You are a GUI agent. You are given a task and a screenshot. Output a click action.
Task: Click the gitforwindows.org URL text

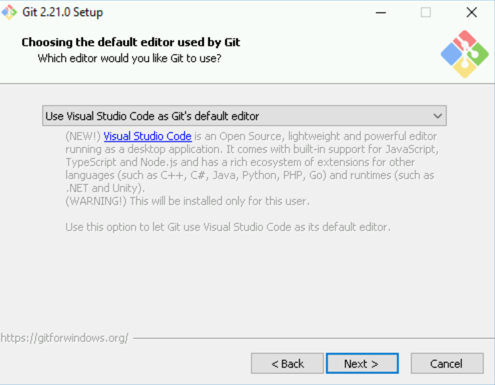click(64, 338)
